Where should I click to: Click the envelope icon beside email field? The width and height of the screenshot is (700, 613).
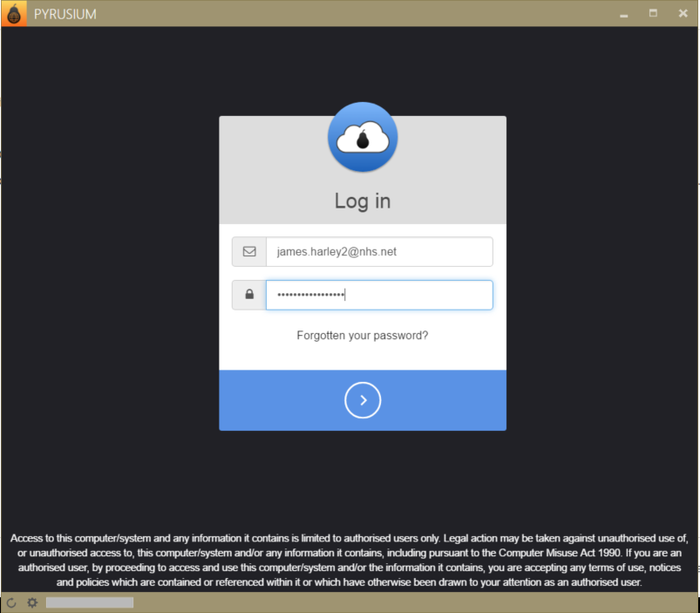(249, 252)
